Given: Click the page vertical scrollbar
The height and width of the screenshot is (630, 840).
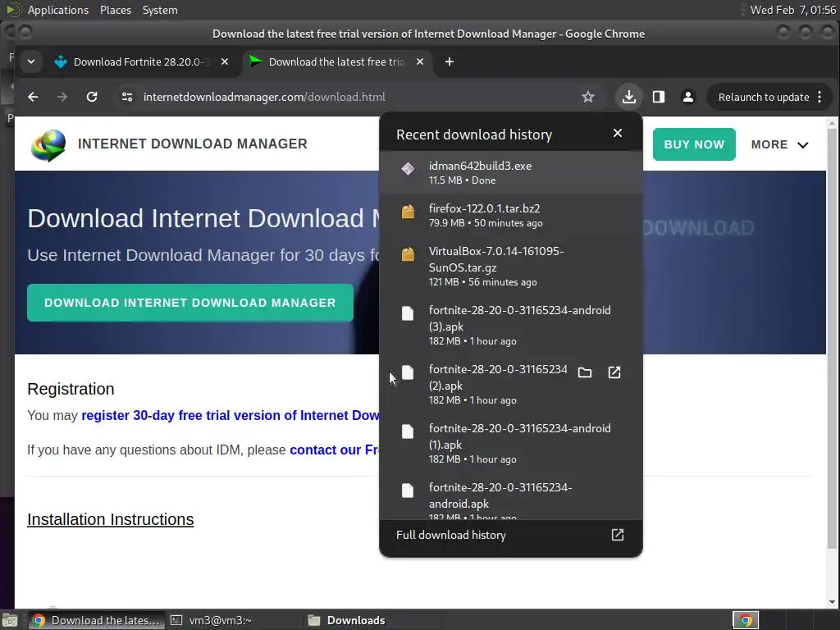Looking at the screenshot, I should 832,337.
